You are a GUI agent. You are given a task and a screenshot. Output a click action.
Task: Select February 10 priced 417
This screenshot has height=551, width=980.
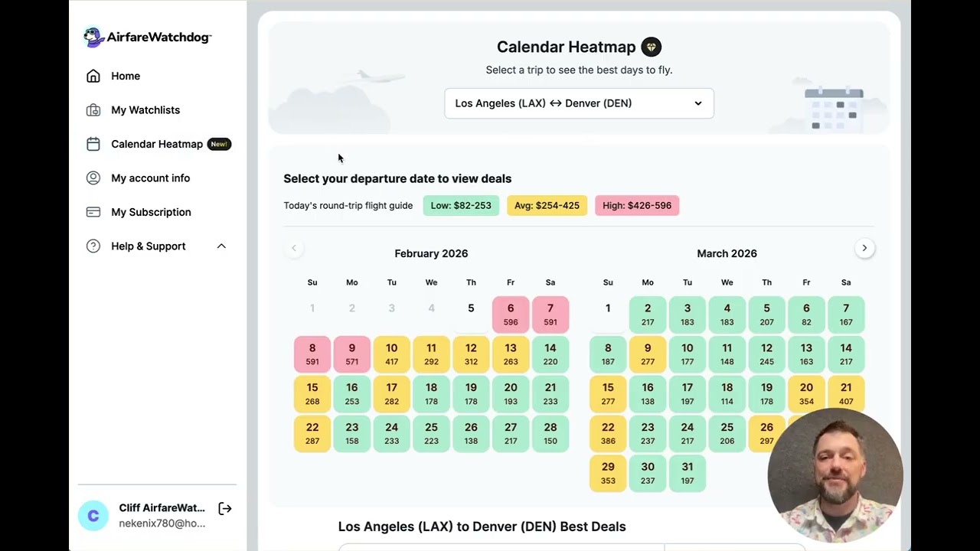pos(392,354)
